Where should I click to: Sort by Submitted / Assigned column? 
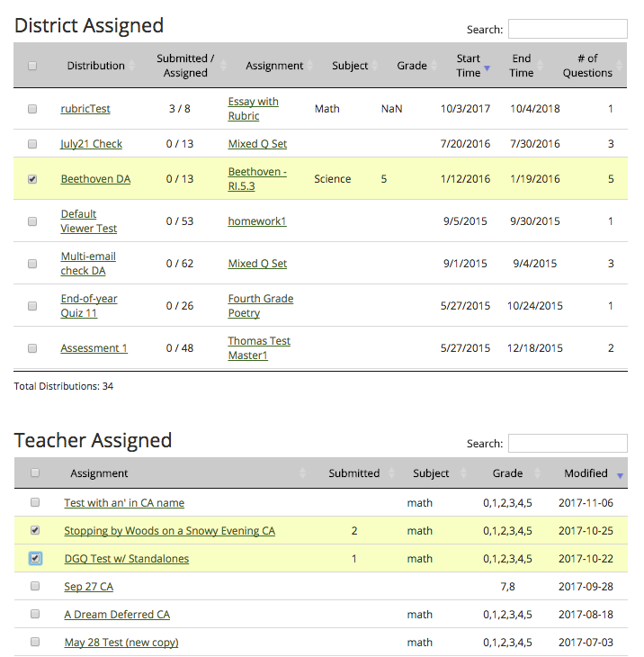pyautogui.click(x=185, y=66)
